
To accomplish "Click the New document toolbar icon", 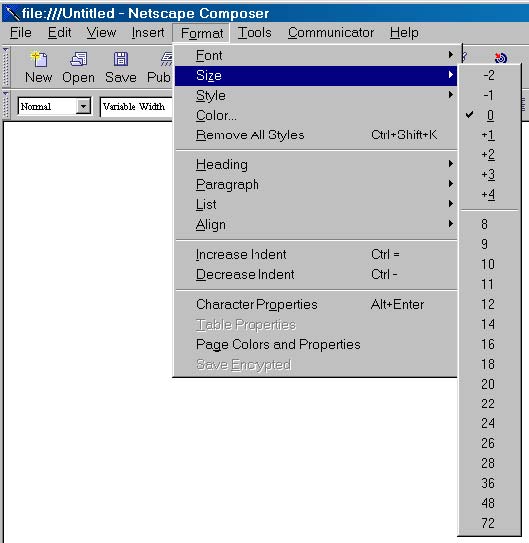I will click(39, 59).
